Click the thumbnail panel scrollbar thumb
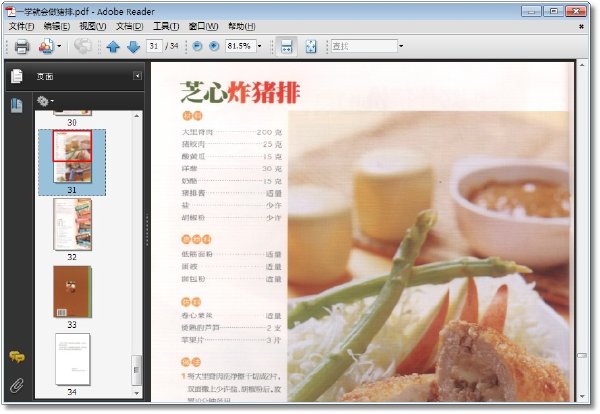Image resolution: width=600 pixels, height=414 pixels. (136, 370)
